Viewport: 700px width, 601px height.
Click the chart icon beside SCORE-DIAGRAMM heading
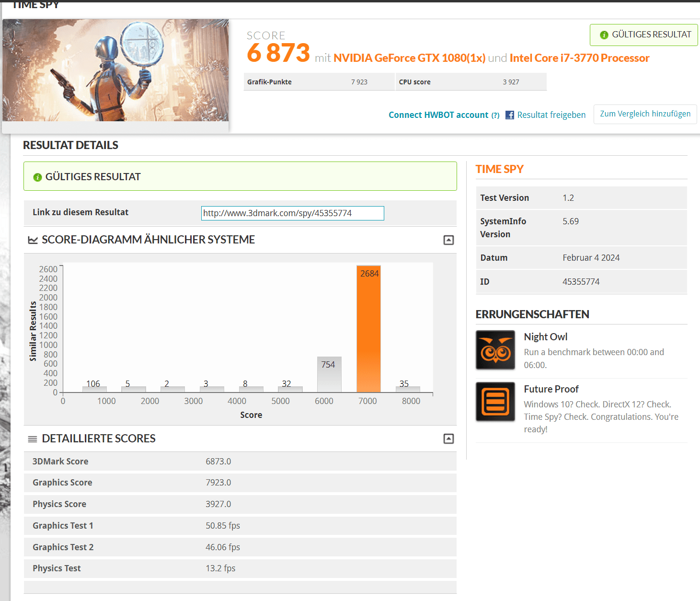click(33, 240)
